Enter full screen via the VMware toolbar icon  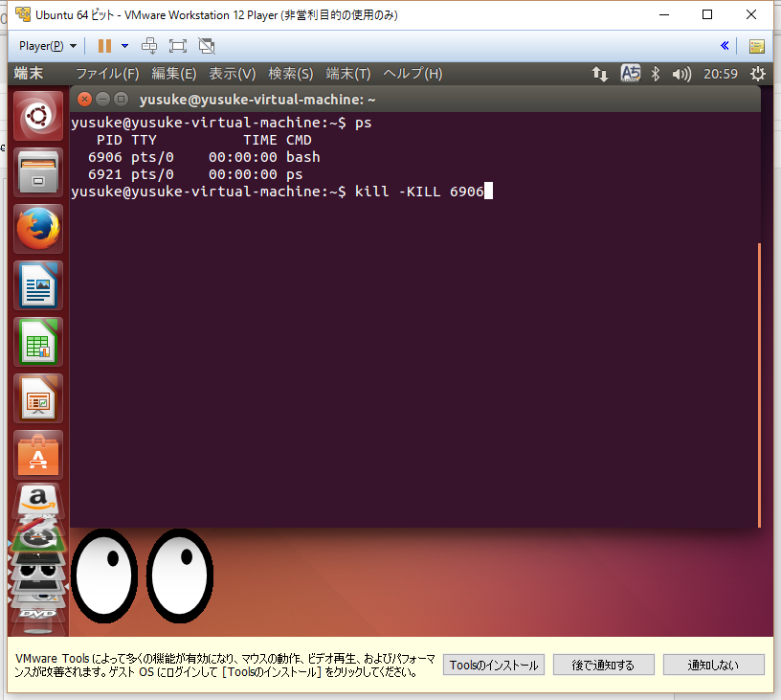176,45
